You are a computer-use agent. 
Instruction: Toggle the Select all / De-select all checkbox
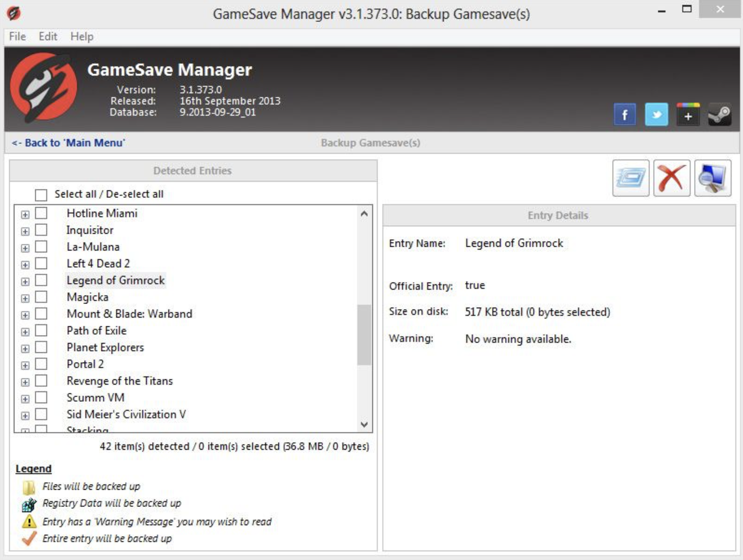tap(41, 195)
